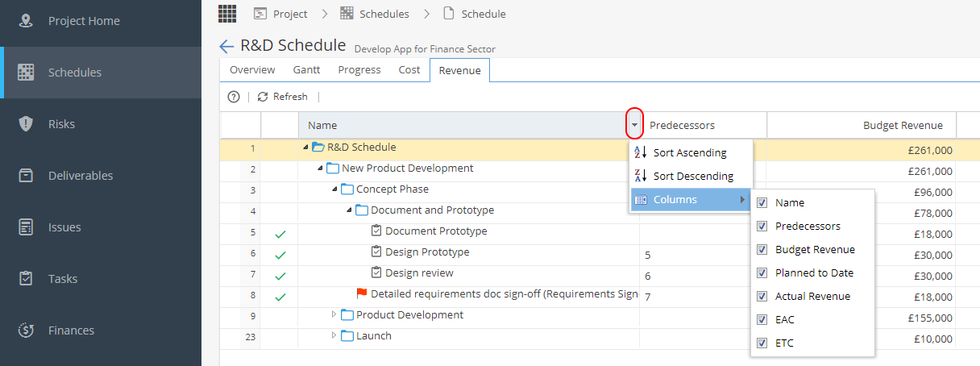Image resolution: width=980 pixels, height=366 pixels.
Task: Open the Columns submenu arrow
Action: pyautogui.click(x=743, y=200)
